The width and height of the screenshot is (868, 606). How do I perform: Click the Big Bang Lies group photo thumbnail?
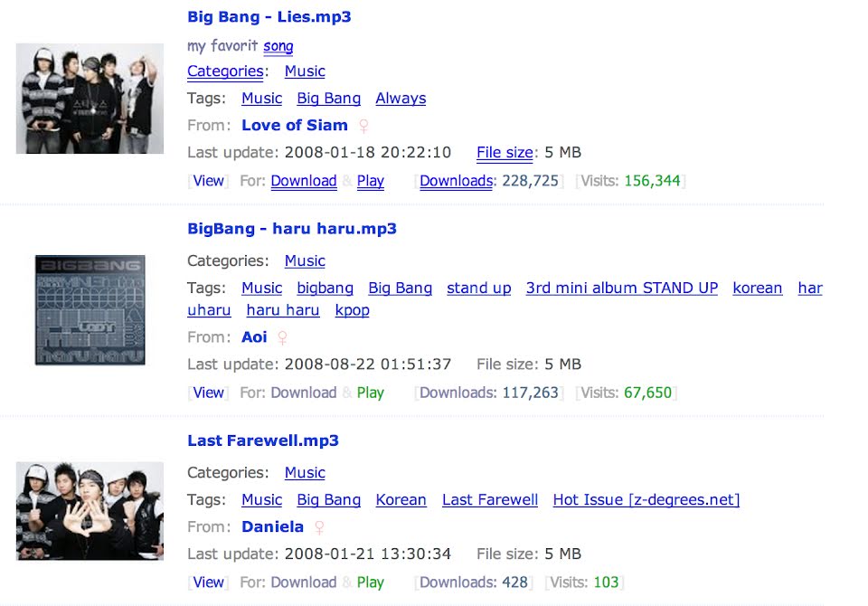click(x=90, y=98)
